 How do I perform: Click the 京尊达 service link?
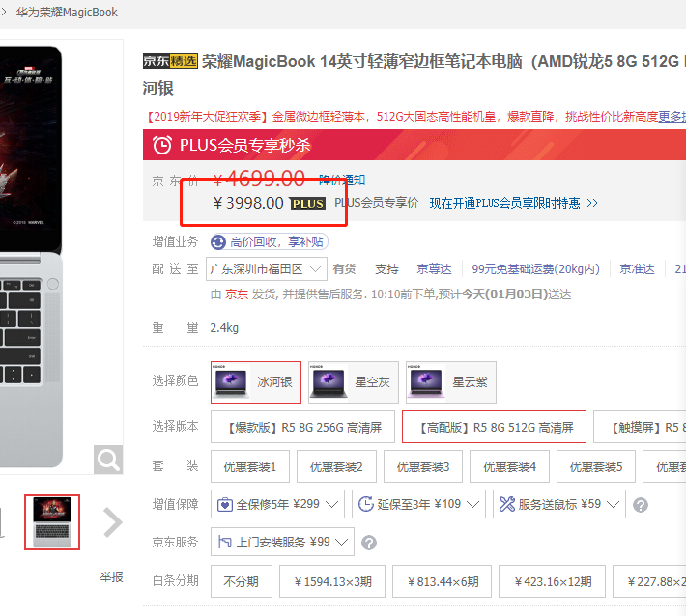pyautogui.click(x=434, y=268)
